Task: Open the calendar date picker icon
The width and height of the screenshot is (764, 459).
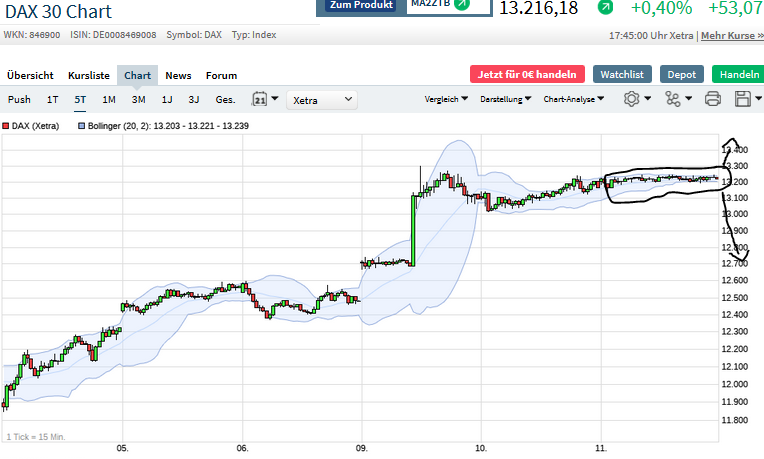Action: pyautogui.click(x=260, y=99)
